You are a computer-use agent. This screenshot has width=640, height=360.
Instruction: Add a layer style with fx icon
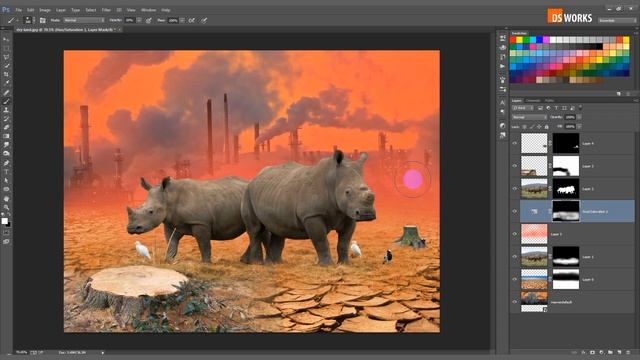(x=583, y=352)
